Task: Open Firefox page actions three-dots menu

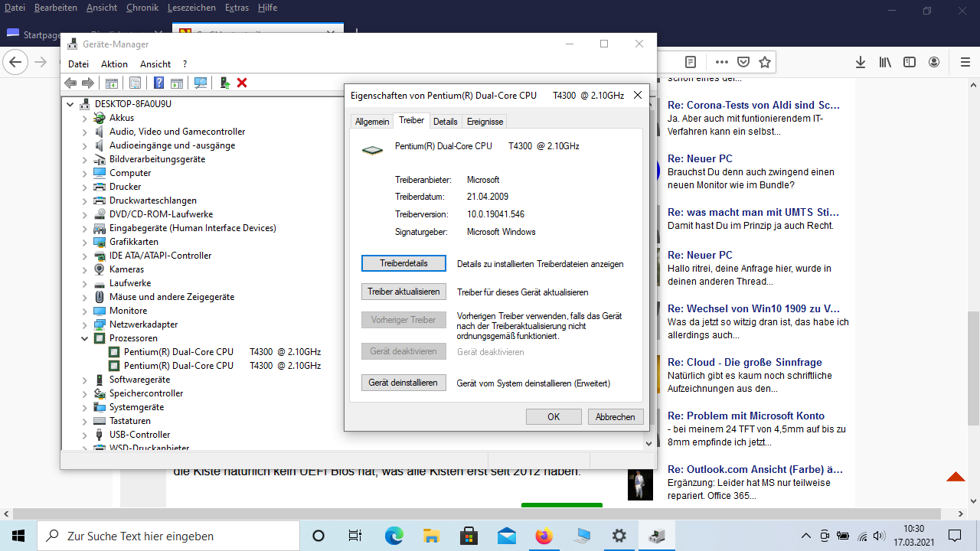Action: [722, 62]
